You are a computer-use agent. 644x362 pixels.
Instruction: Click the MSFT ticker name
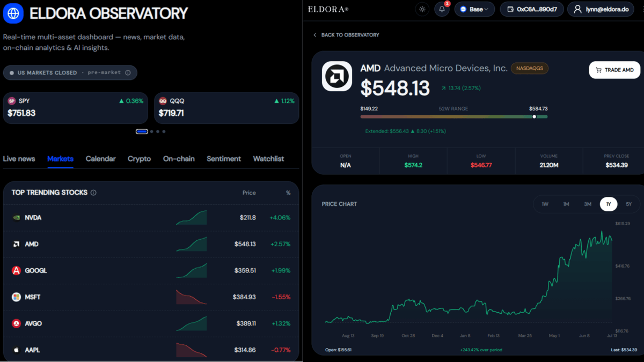coord(33,297)
